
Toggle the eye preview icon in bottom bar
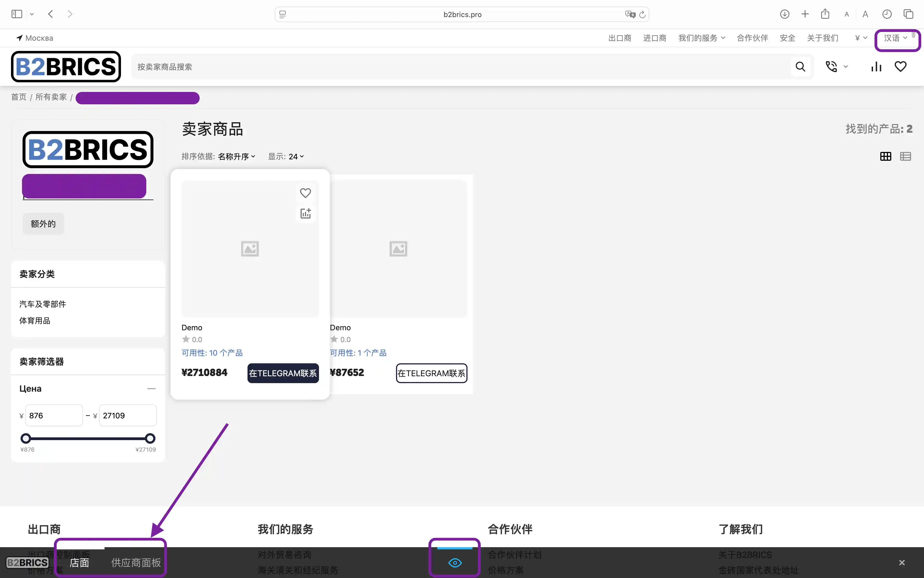(455, 563)
